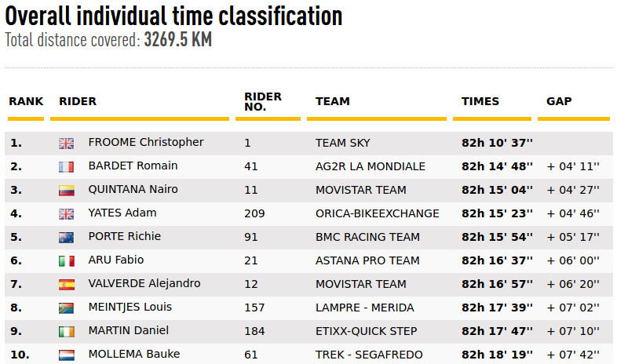Open the QUINTANA Nairo rider link

pos(133,190)
